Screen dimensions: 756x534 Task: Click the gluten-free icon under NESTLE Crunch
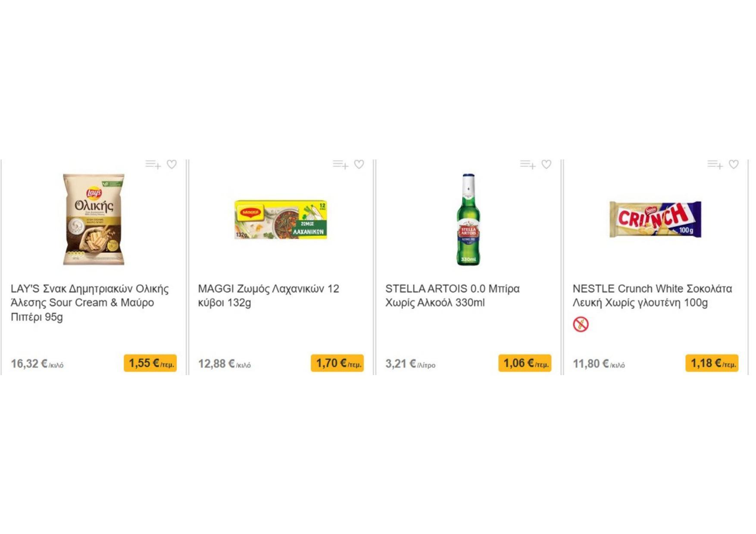pyautogui.click(x=581, y=324)
